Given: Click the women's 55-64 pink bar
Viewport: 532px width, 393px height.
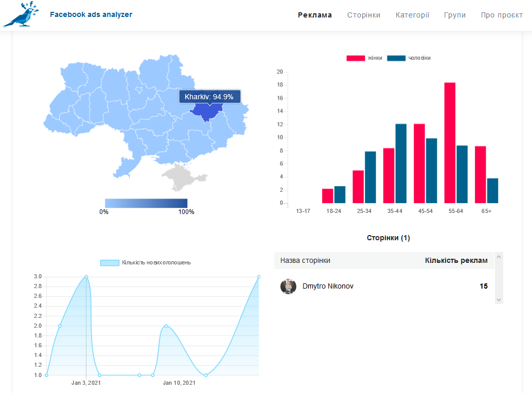Looking at the screenshot, I should pyautogui.click(x=450, y=143).
